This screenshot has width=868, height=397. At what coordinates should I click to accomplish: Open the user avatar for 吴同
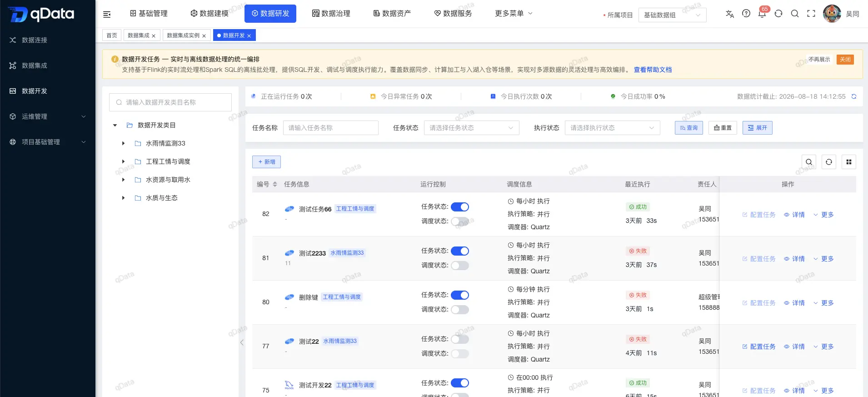(832, 14)
